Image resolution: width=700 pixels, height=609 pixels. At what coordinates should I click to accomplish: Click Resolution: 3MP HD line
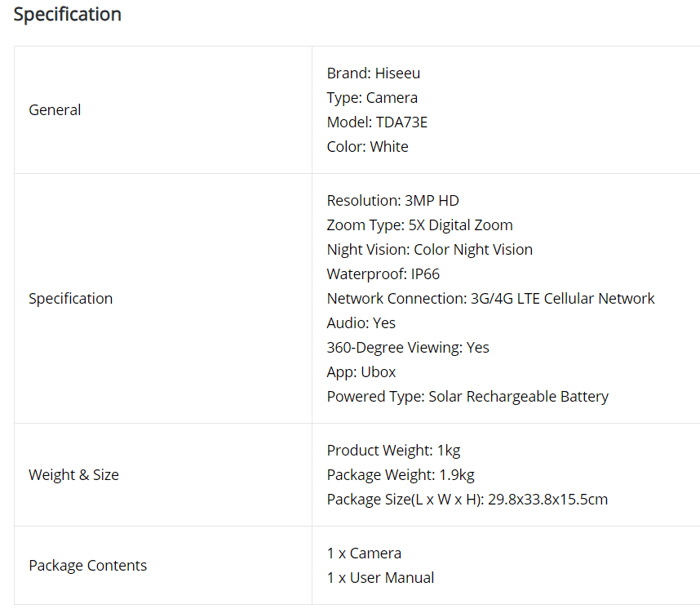[393, 201]
